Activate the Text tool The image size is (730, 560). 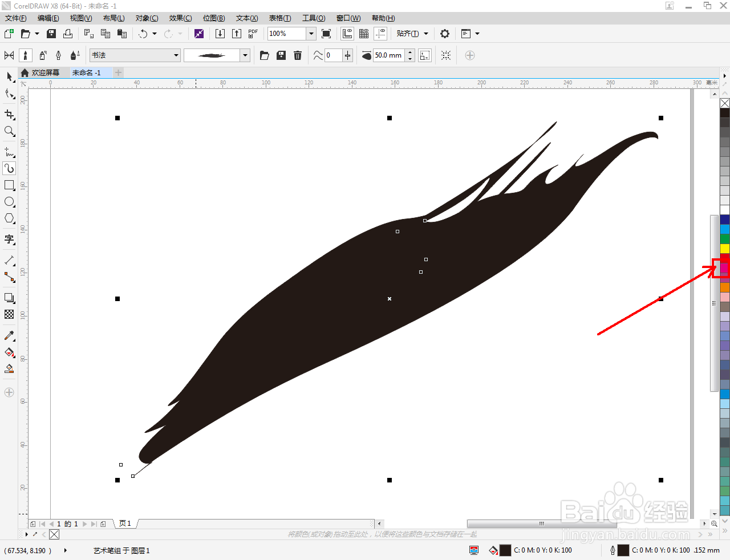coord(9,240)
